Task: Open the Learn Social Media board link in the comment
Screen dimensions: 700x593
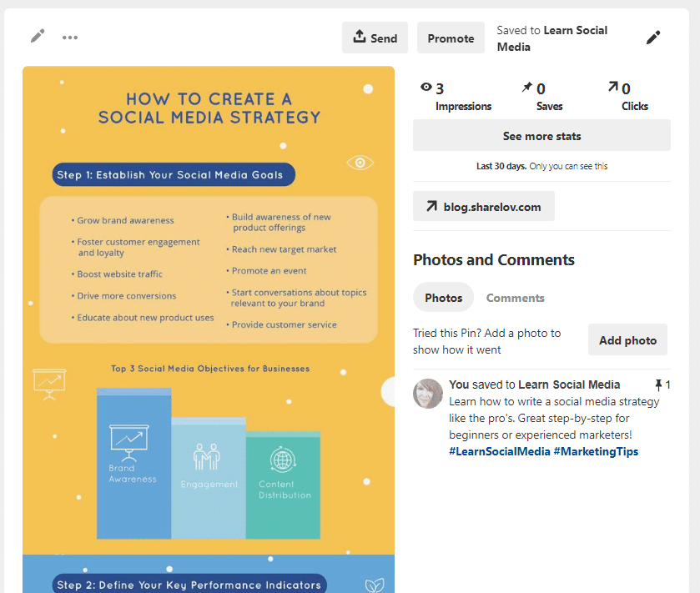Action: [x=569, y=384]
